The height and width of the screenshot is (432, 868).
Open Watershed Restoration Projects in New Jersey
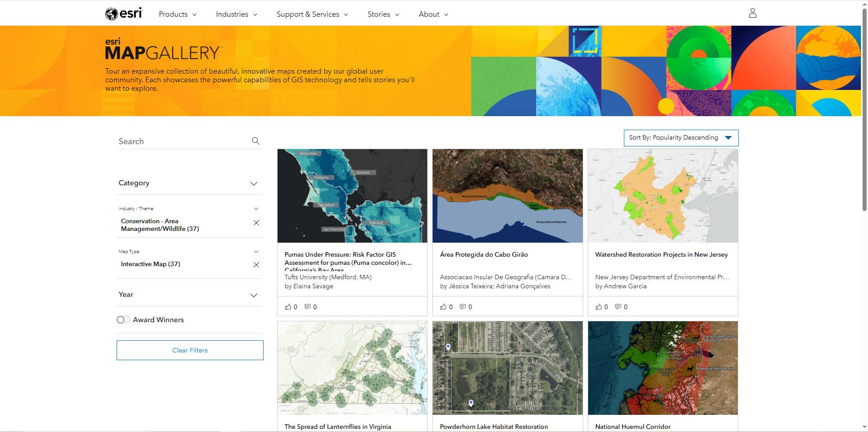(661, 254)
